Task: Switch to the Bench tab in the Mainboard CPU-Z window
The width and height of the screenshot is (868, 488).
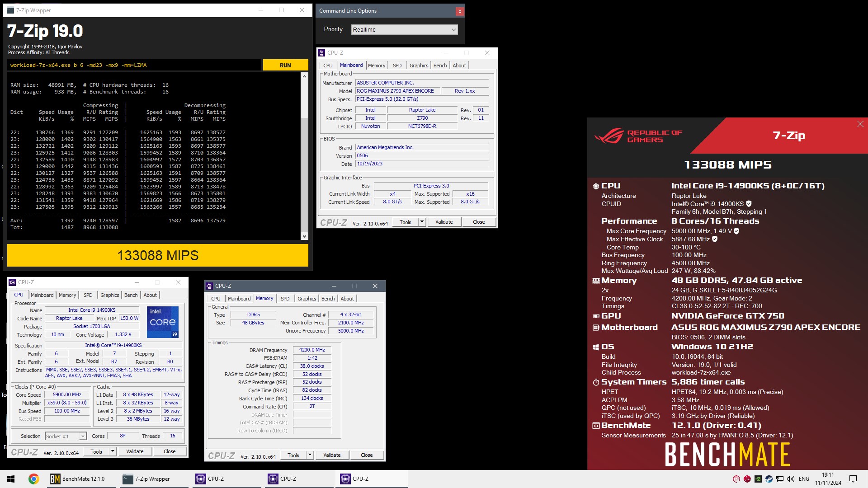Action: click(440, 66)
